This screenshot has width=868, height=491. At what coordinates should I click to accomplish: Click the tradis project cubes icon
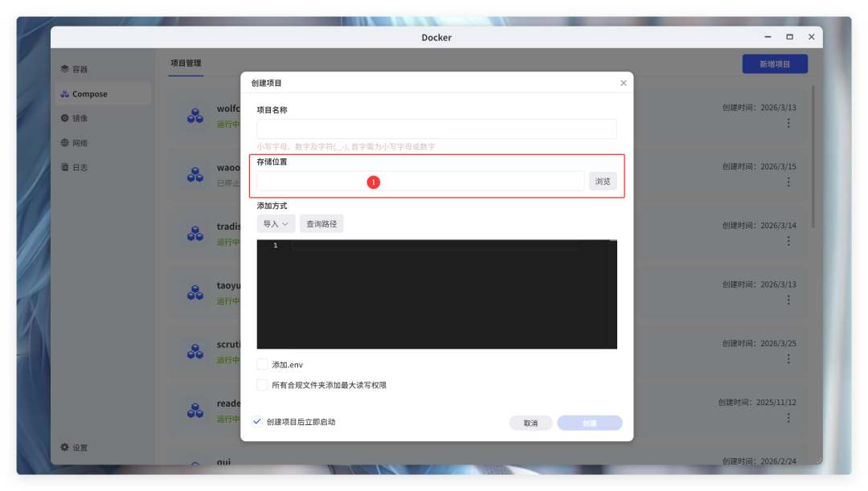tap(194, 234)
